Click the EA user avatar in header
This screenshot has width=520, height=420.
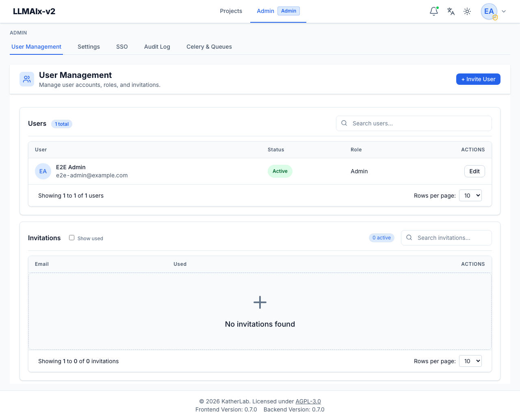(489, 11)
